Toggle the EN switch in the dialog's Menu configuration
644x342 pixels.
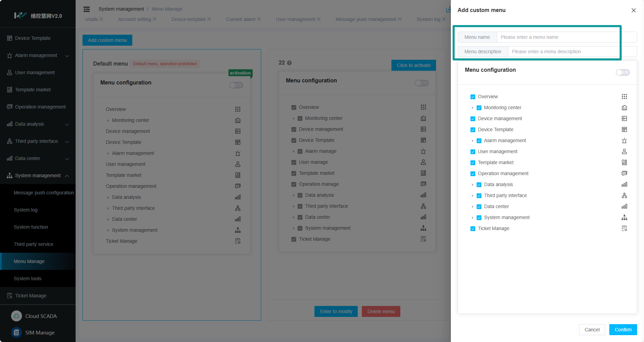click(622, 72)
